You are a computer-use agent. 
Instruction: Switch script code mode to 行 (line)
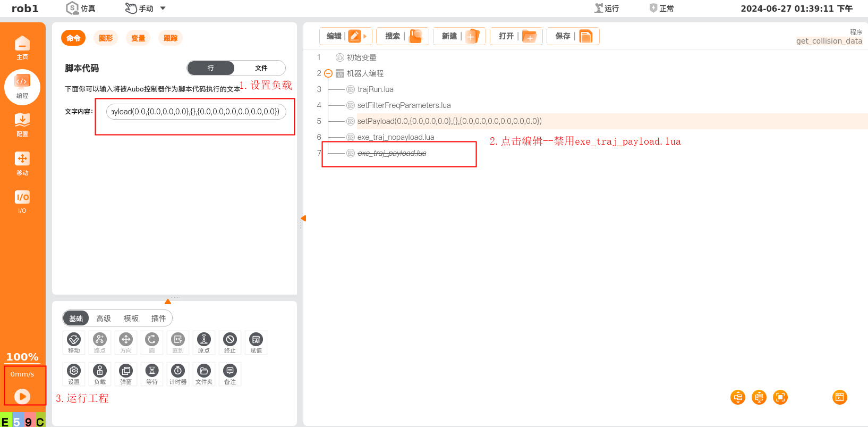(x=211, y=68)
